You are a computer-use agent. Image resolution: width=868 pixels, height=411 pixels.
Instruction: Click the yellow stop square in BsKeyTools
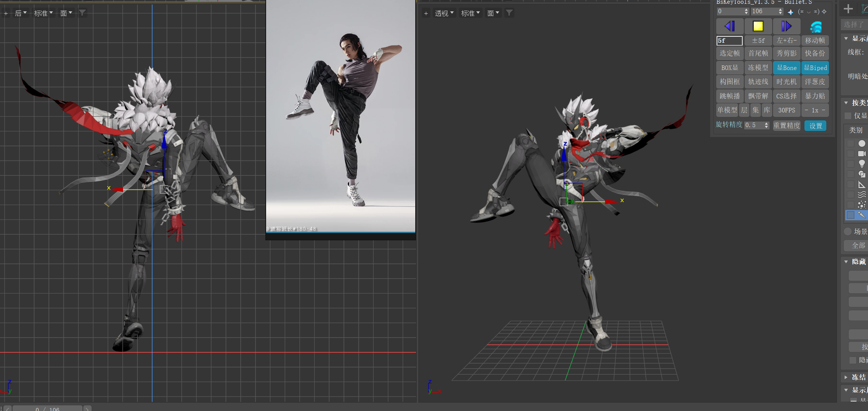(758, 26)
